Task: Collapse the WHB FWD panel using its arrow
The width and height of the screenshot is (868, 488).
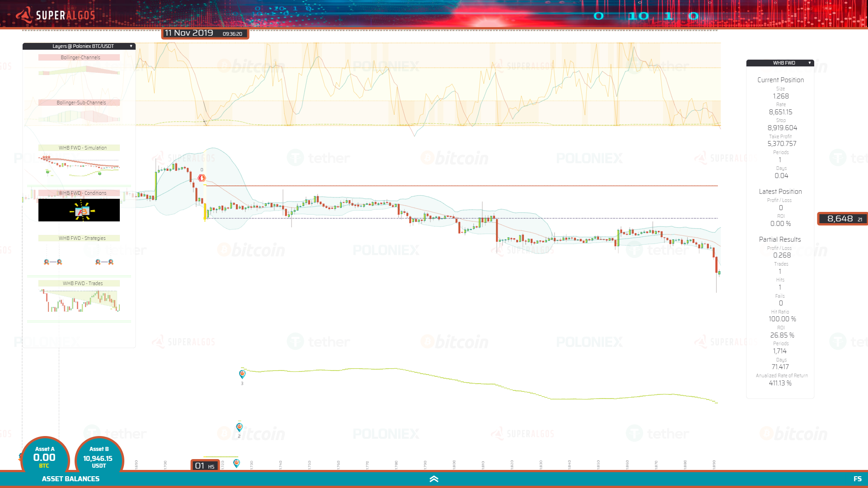Action: pos(809,63)
